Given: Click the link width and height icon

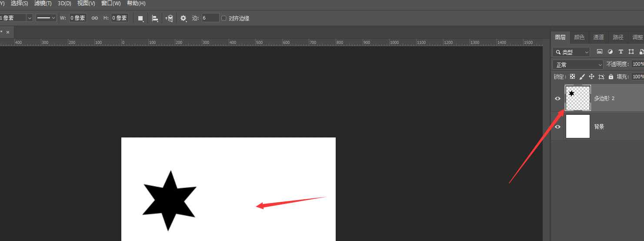Looking at the screenshot, I should [94, 18].
